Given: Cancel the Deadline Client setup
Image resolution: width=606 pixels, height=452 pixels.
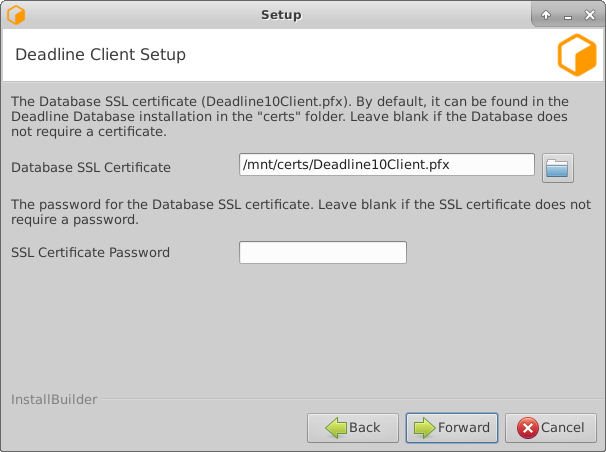Looking at the screenshot, I should coord(551,428).
